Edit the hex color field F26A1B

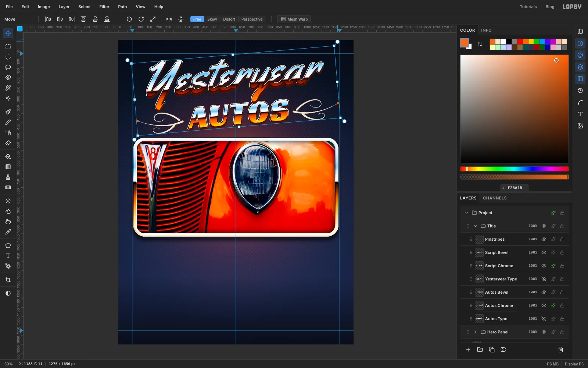[514, 188]
